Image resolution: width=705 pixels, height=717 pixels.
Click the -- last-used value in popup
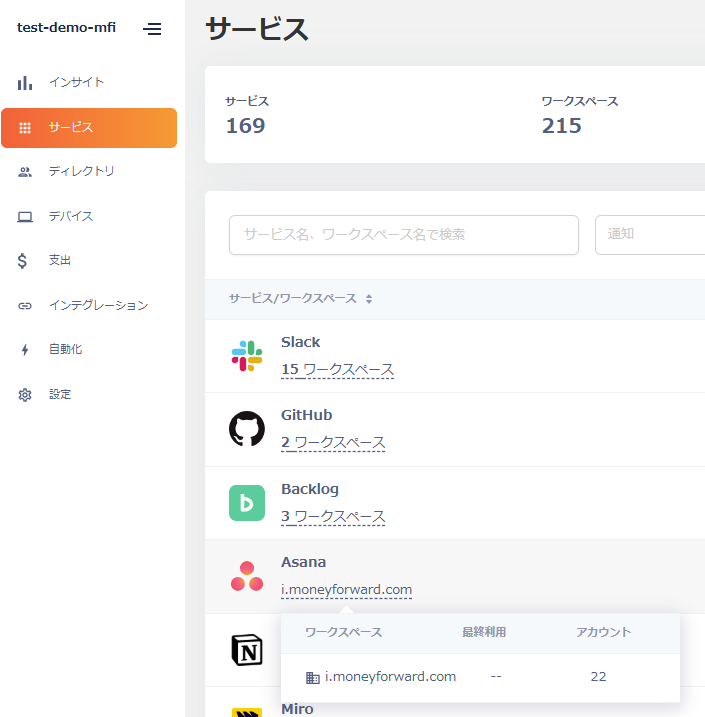click(x=496, y=677)
